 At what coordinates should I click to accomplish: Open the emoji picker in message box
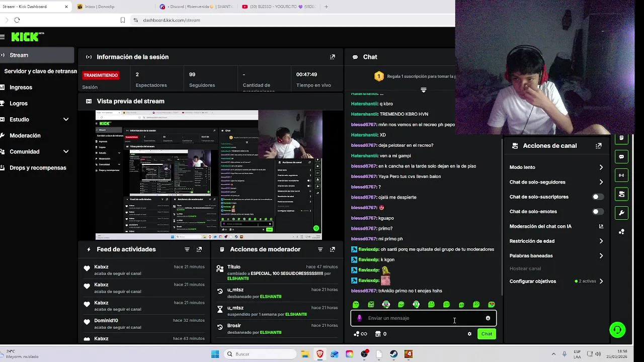pos(488,318)
